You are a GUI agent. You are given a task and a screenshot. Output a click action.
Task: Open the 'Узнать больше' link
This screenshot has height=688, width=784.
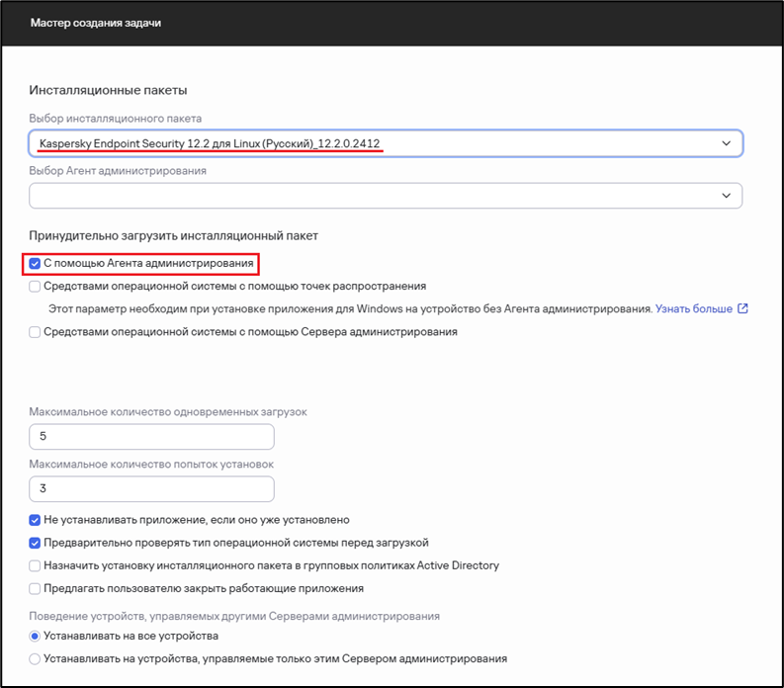(x=693, y=309)
